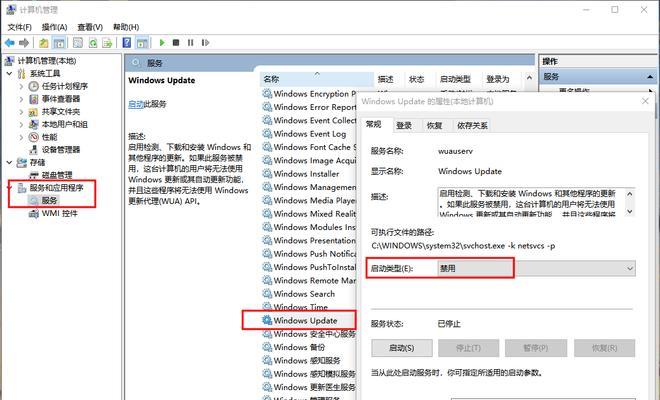660x400 pixels.
Task: Select 设备管理器 in the tree
Action: 61,149
